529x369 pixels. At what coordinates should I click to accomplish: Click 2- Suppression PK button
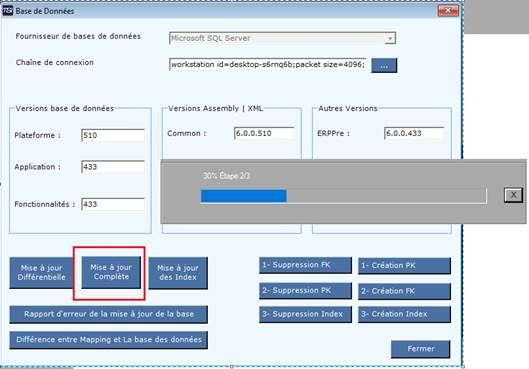click(x=305, y=291)
